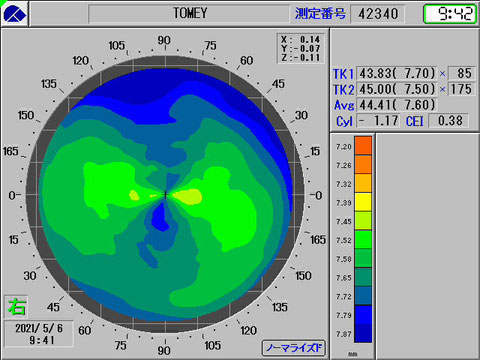480x360 pixels.
Task: Click the TK2 axis value 175
Action: click(461, 89)
